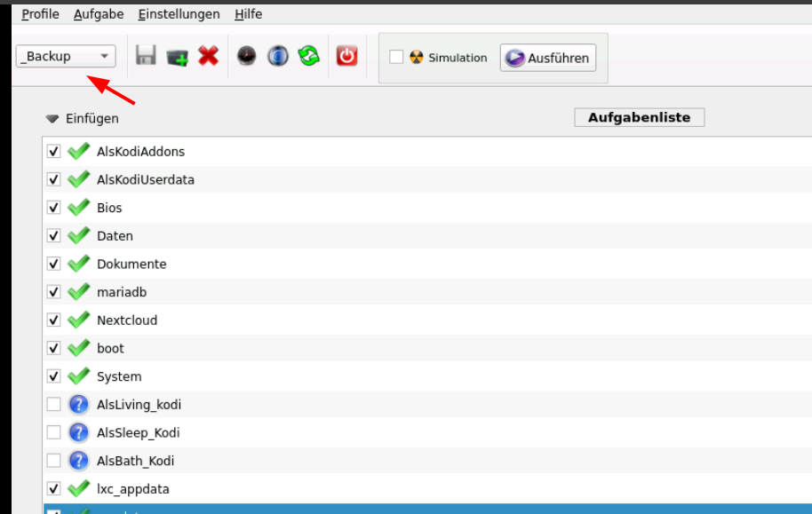Check the AlsSleep_Kodi task checkbox
Screen dimensions: 812x514
pos(54,432)
